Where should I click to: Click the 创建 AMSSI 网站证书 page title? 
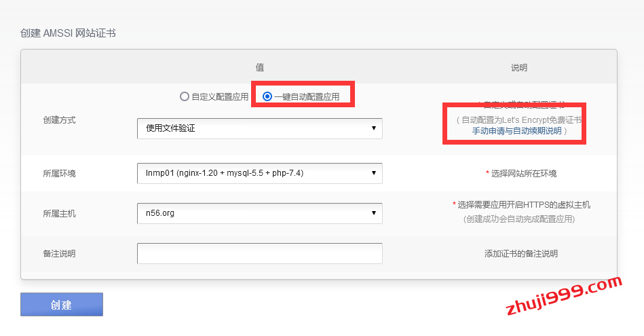pos(68,33)
